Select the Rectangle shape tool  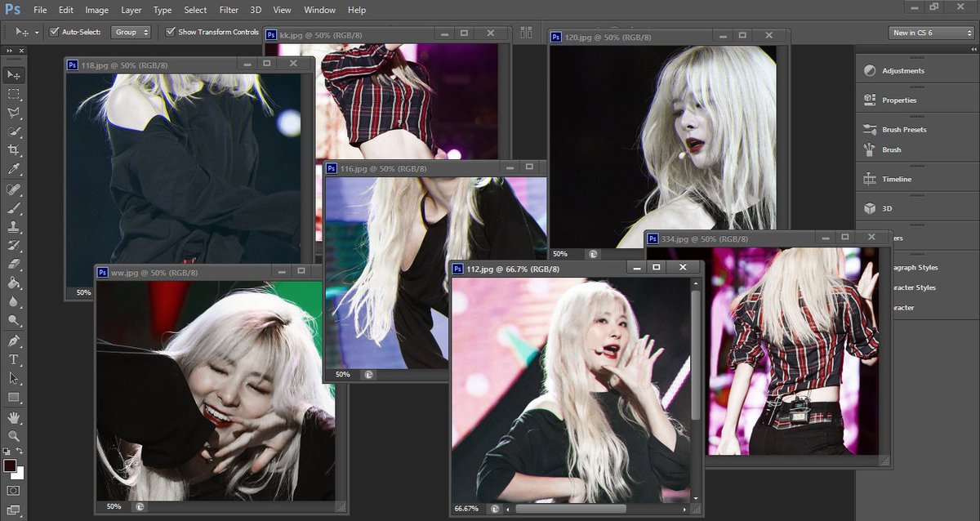tap(14, 398)
